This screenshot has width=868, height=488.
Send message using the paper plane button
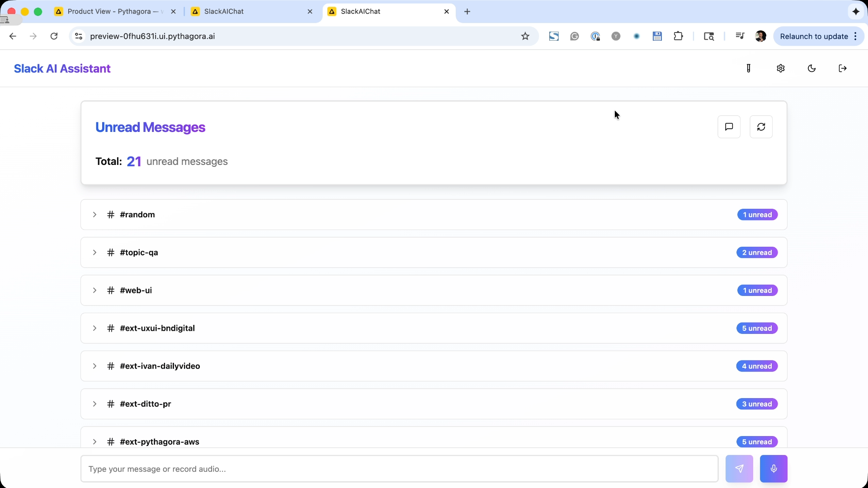point(740,469)
